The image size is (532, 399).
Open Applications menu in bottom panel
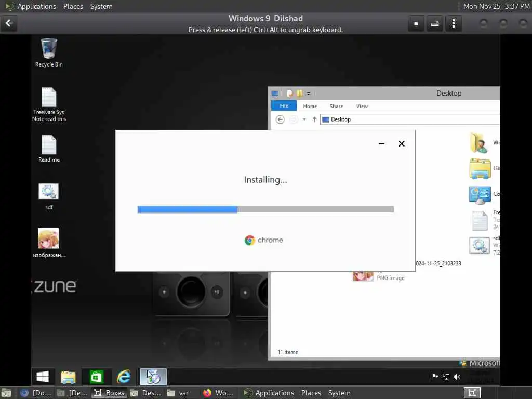(x=274, y=393)
